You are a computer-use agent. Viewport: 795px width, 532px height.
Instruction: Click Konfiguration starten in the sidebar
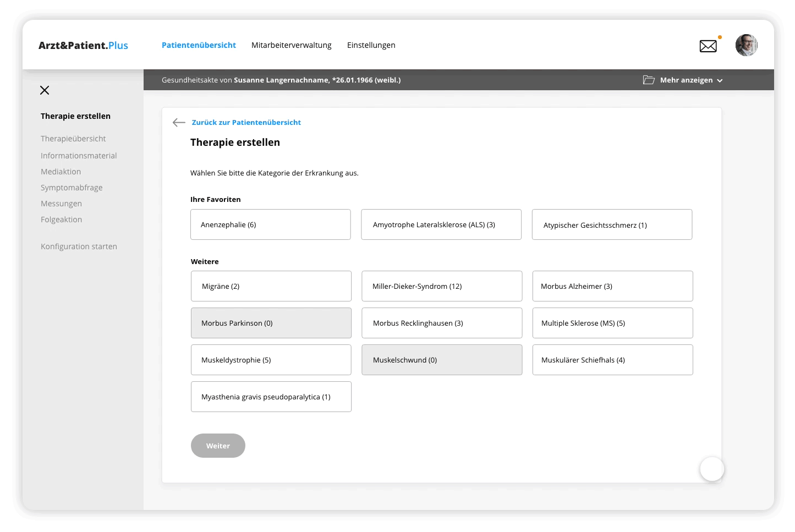click(x=79, y=246)
